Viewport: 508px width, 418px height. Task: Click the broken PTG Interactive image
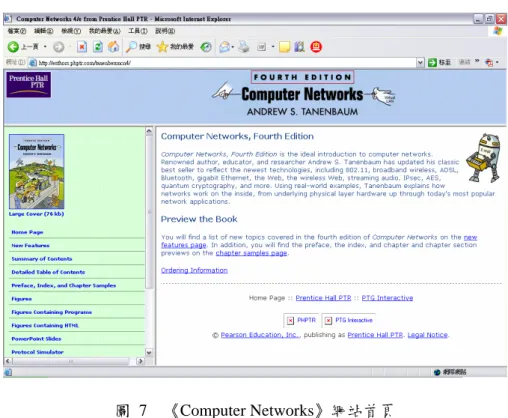click(348, 320)
